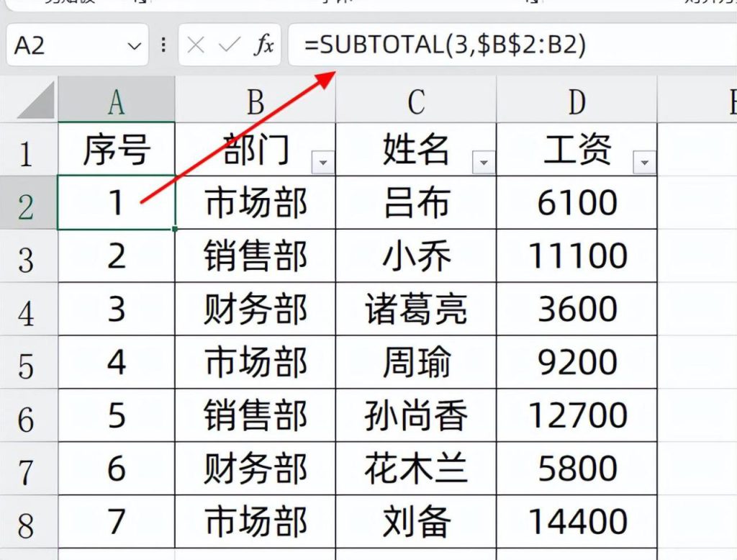
Task: Select the cell containing 吕布
Action: (x=416, y=202)
